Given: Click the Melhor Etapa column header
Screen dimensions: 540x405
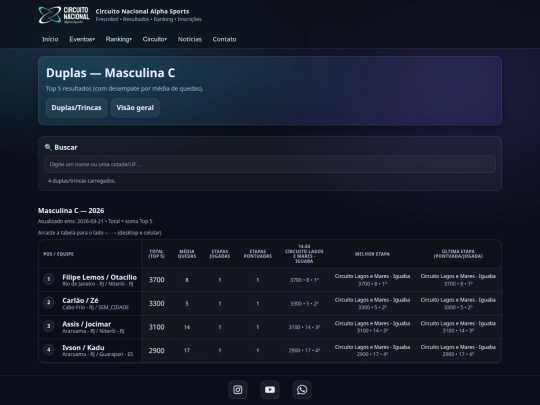Looking at the screenshot, I should pos(372,254).
